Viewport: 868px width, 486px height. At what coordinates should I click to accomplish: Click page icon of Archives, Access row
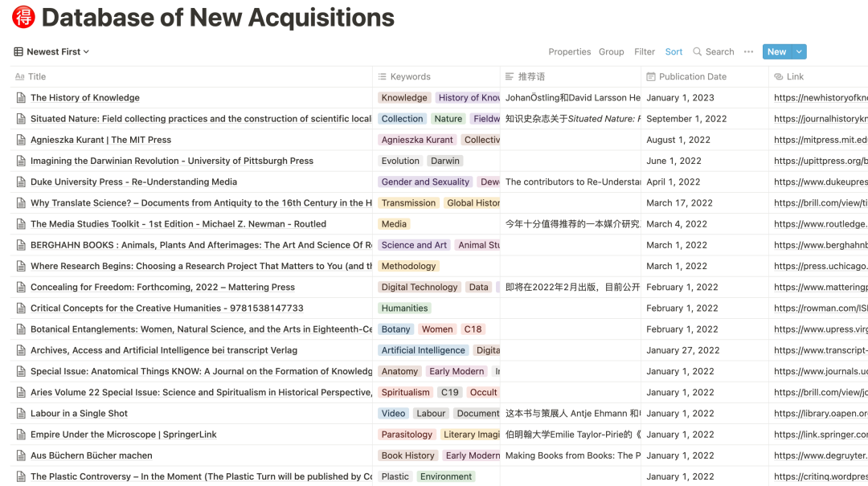click(21, 350)
